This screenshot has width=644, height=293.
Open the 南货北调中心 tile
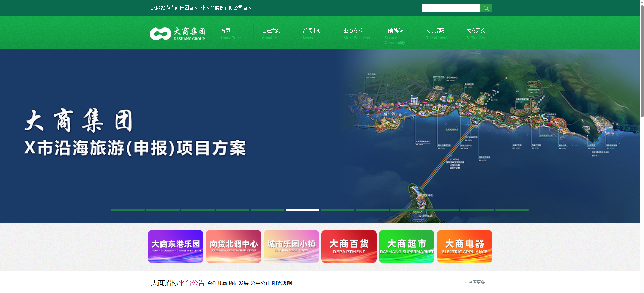[233, 246]
